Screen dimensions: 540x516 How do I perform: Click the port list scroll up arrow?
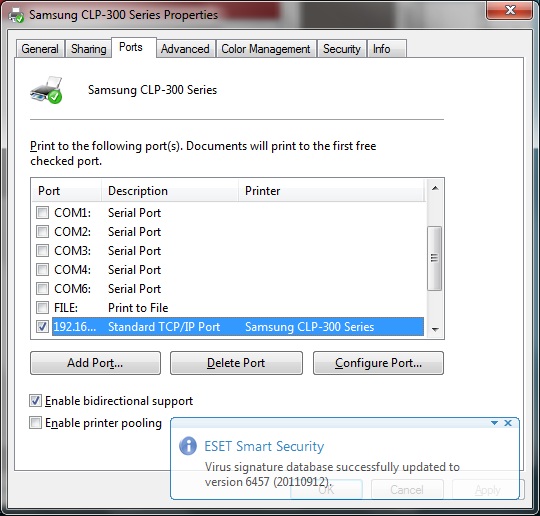(435, 188)
